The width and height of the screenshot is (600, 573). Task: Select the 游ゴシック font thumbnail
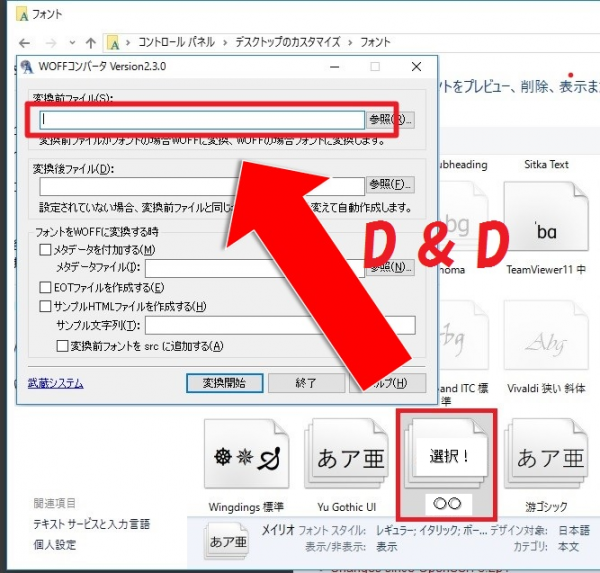(x=546, y=454)
